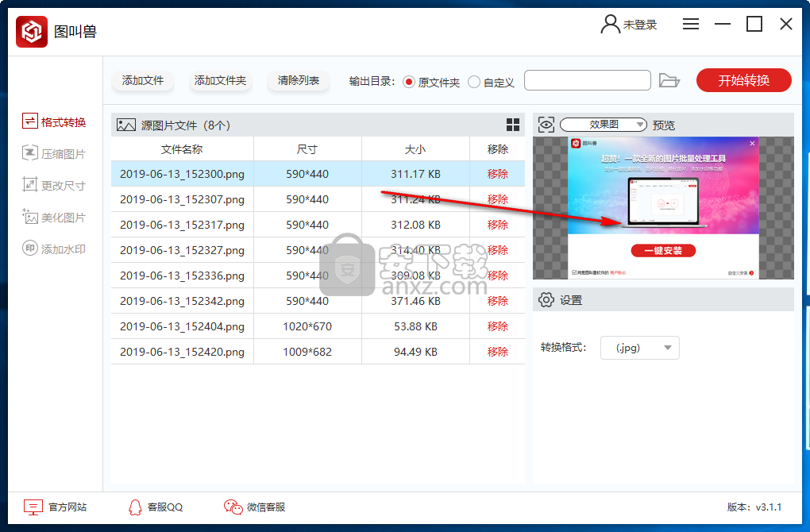Click the 添加水印 sidebar icon
This screenshot has width=810, height=532.
[30, 249]
